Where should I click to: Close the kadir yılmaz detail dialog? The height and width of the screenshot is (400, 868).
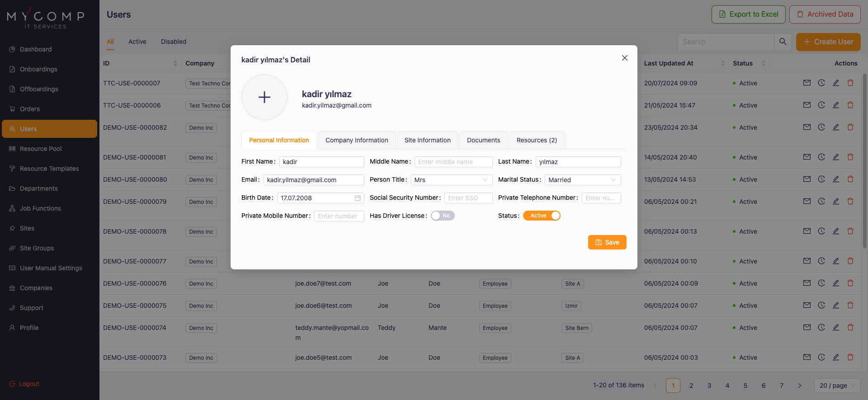click(624, 58)
